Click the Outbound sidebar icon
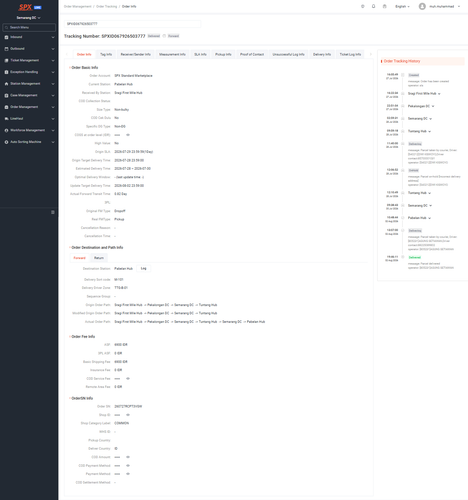 6,49
